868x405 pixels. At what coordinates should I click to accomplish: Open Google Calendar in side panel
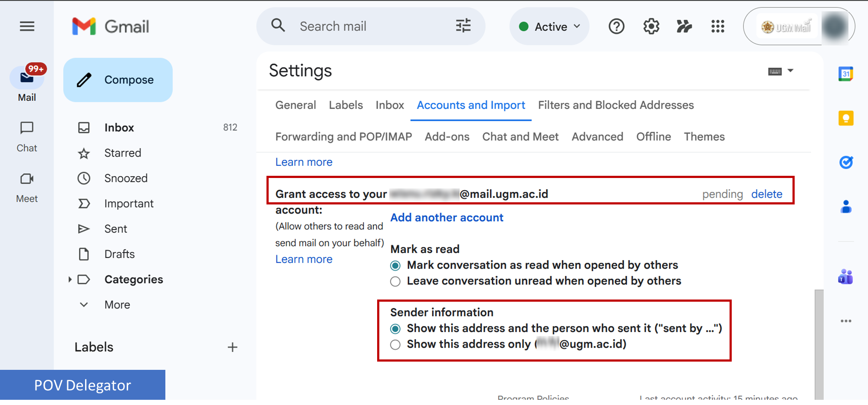[x=845, y=74]
